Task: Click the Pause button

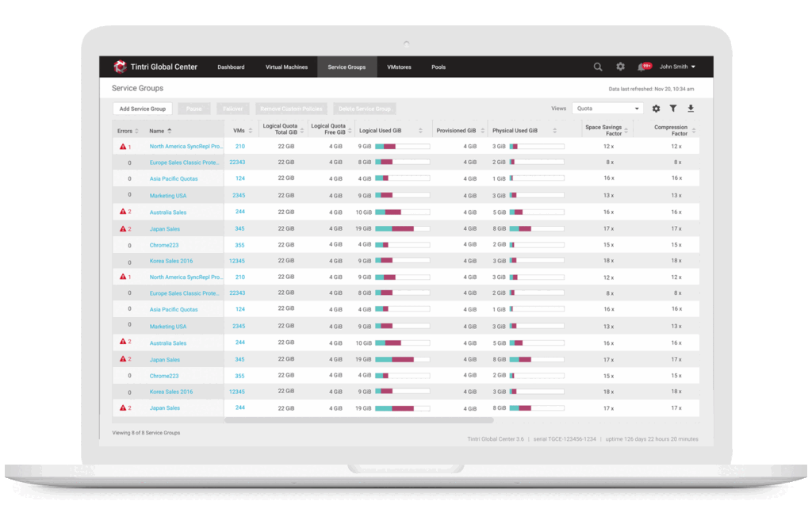Action: click(x=194, y=109)
